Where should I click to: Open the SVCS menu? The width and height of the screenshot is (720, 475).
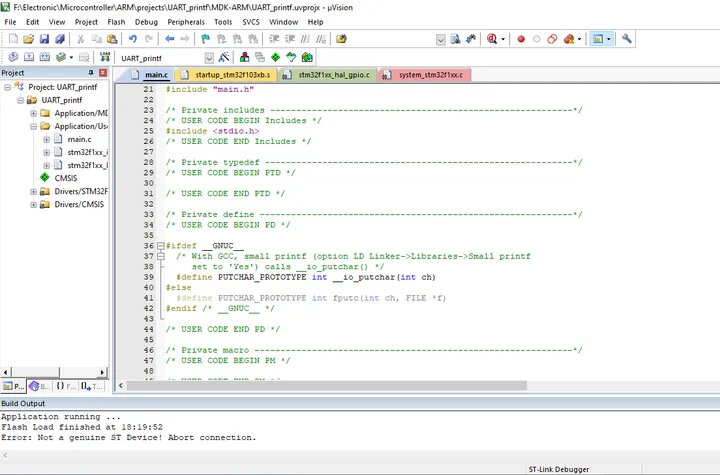click(251, 22)
